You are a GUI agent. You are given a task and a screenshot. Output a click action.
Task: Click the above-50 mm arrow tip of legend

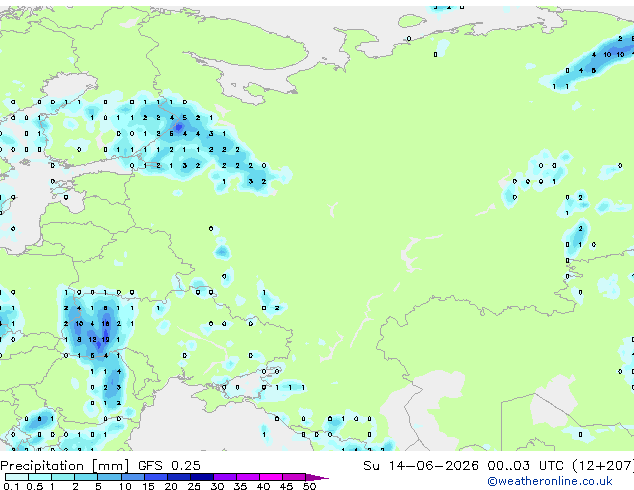(x=317, y=477)
